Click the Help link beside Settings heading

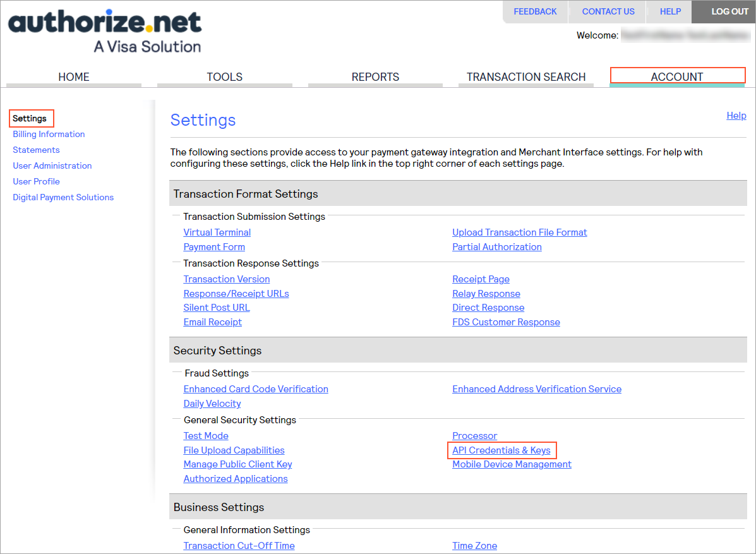(x=736, y=116)
